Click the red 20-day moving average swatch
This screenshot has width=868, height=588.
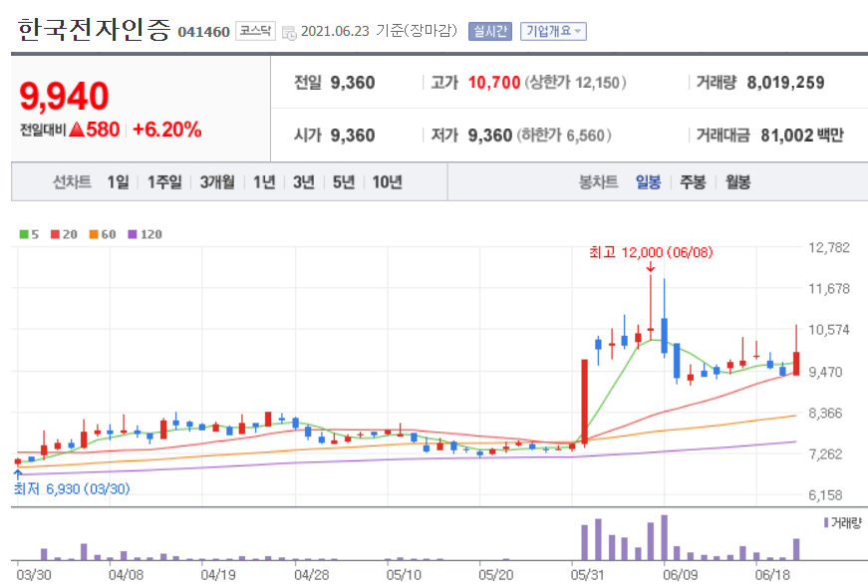point(55,234)
